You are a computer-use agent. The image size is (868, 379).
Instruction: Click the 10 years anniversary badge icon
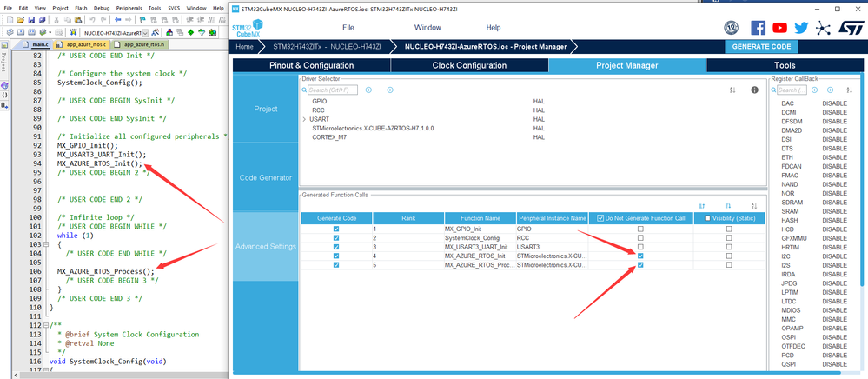click(x=732, y=28)
